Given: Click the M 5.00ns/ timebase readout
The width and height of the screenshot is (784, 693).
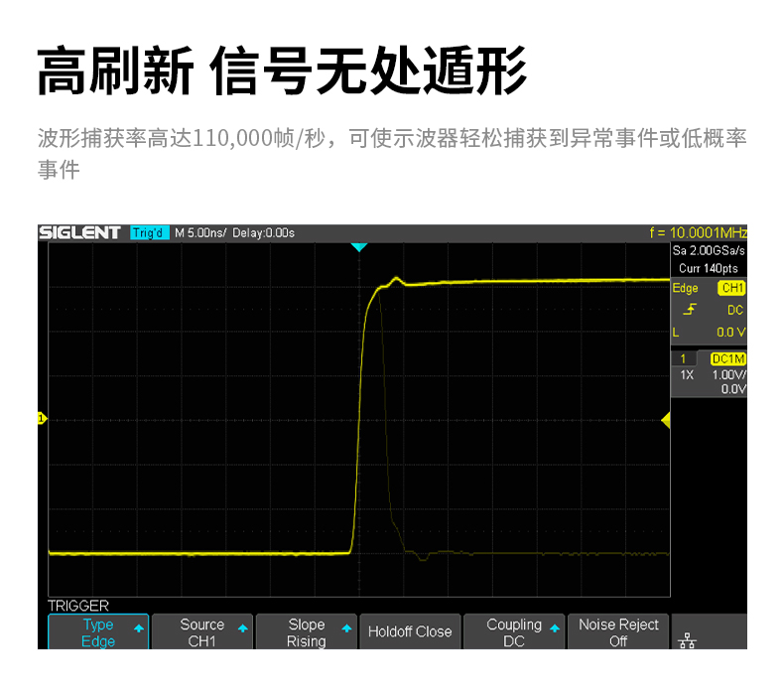Looking at the screenshot, I should [x=200, y=233].
